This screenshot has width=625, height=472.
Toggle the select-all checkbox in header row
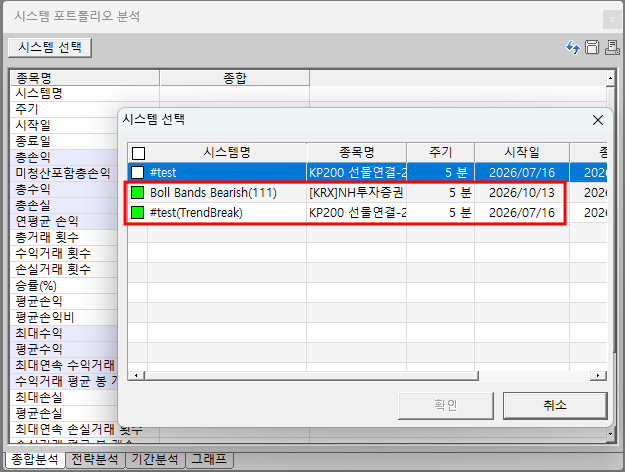(x=138, y=153)
